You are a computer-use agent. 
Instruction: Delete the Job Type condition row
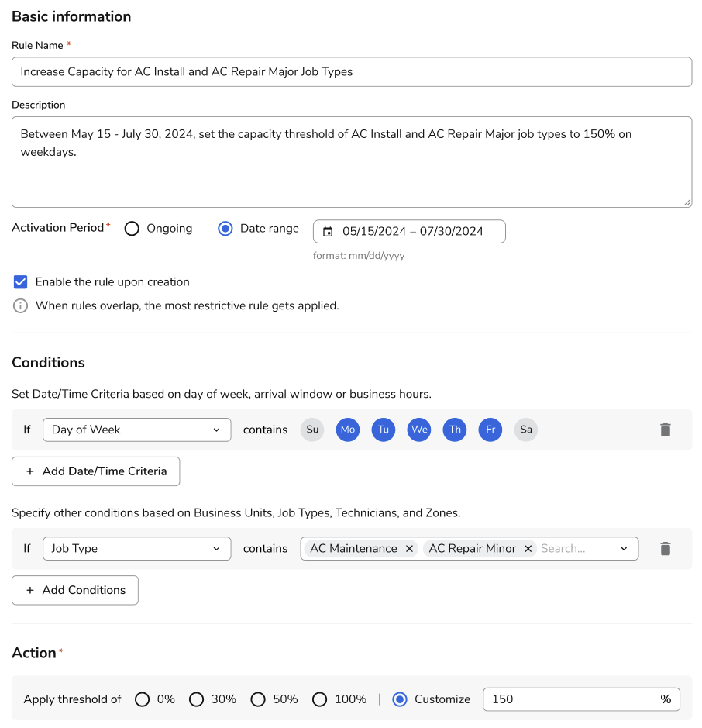click(665, 548)
